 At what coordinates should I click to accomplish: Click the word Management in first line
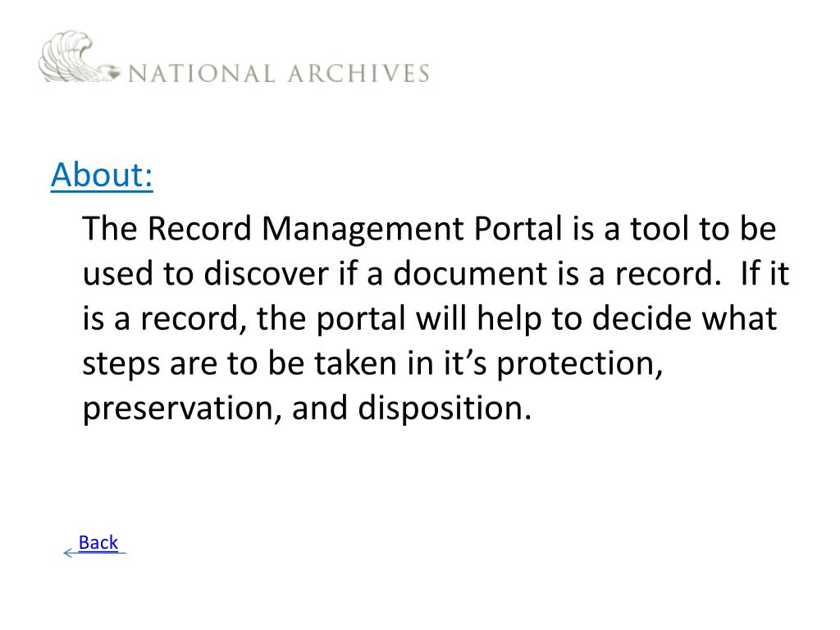click(363, 230)
